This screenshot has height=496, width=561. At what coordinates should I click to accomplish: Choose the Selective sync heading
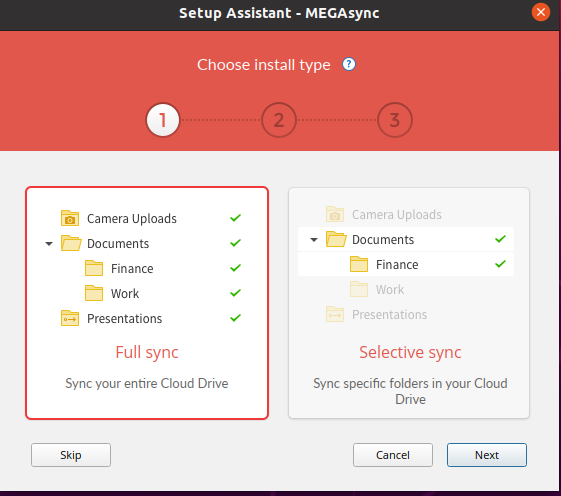click(x=410, y=352)
